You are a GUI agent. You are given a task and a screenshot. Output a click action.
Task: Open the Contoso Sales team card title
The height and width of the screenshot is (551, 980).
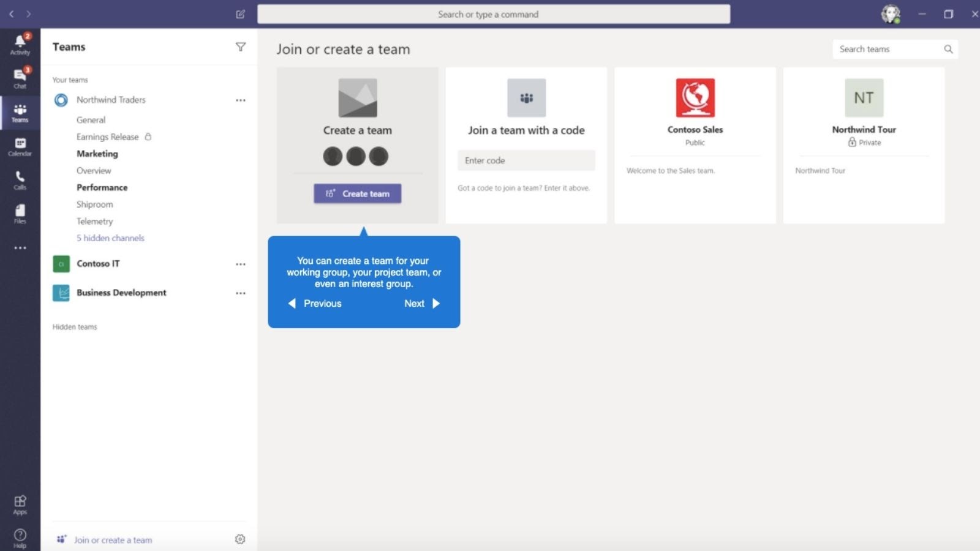(695, 130)
